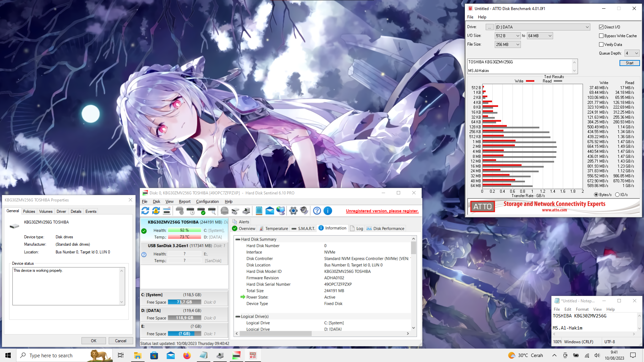The image size is (644, 362).
Task: Click the globe and monitor icon in toolbar
Action: [281, 211]
